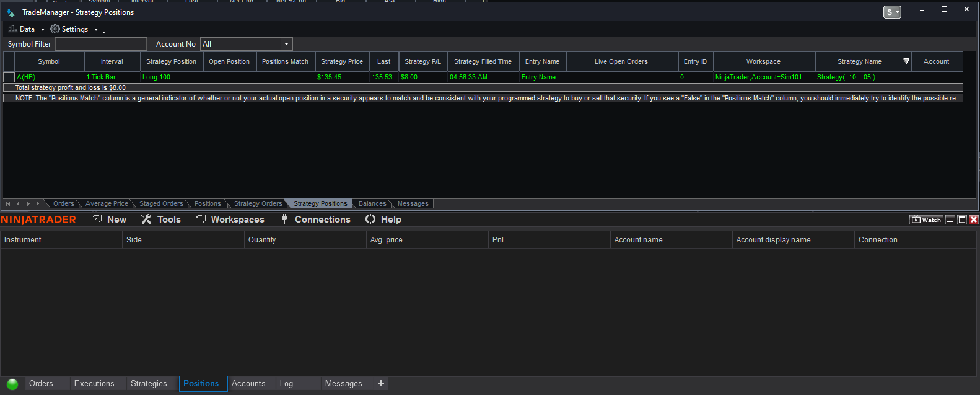Switch to the Staged Orders tab
The image size is (980, 395).
[x=161, y=203]
